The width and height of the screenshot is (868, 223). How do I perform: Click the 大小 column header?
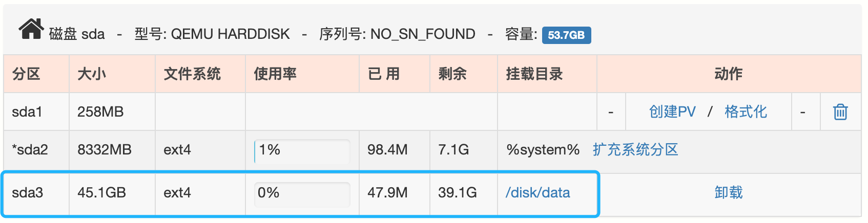pyautogui.click(x=92, y=74)
